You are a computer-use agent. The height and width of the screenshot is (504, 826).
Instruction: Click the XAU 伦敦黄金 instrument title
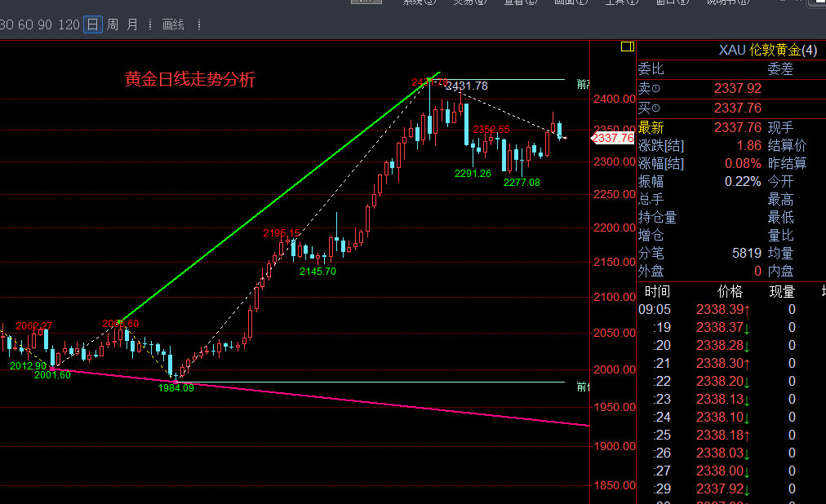pyautogui.click(x=767, y=51)
